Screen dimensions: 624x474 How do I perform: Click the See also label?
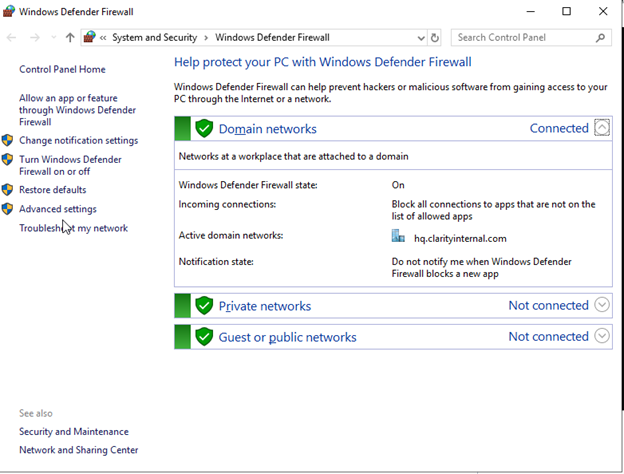(x=36, y=414)
